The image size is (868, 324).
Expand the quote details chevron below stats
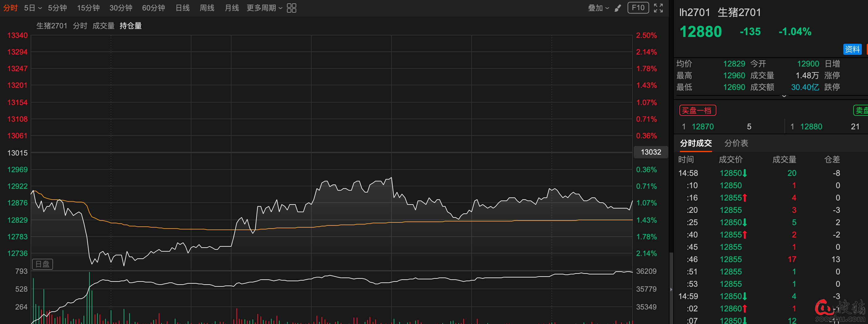784,96
